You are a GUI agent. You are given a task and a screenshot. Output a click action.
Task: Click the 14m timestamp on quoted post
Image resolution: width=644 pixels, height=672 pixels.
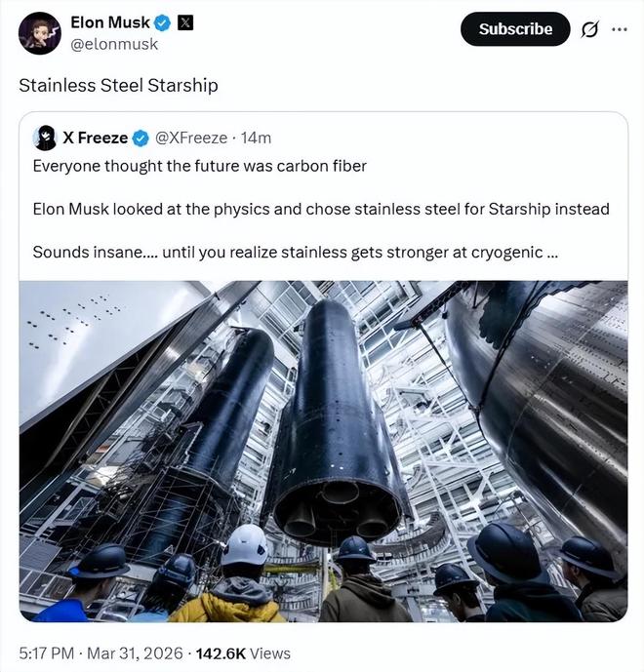point(256,138)
